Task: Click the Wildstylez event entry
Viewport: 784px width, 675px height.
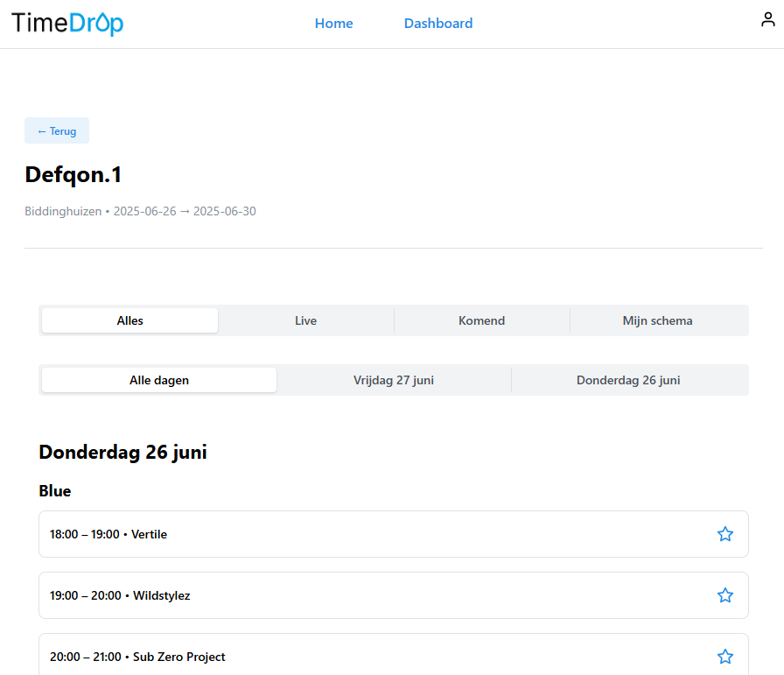Action: click(x=350, y=594)
